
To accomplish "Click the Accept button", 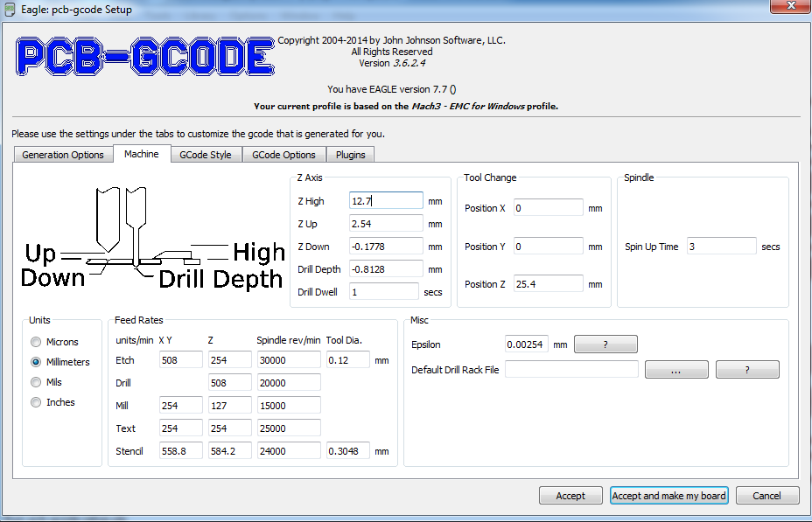I will click(x=570, y=496).
